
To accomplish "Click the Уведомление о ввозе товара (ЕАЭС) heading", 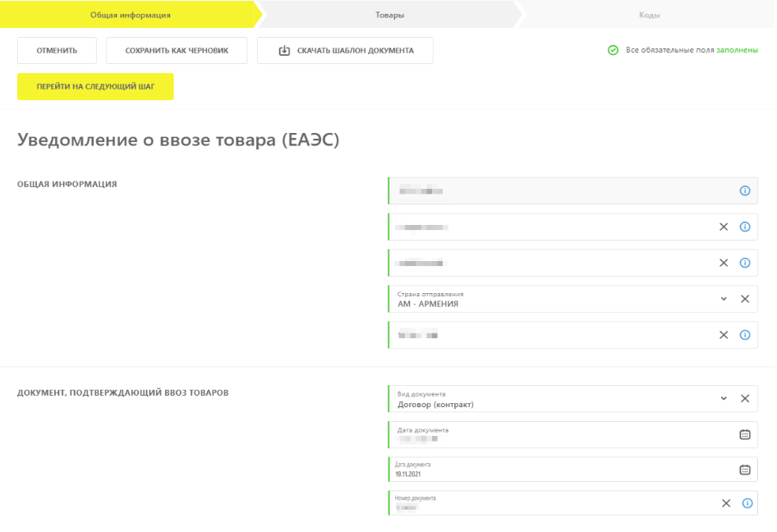I will tap(178, 140).
